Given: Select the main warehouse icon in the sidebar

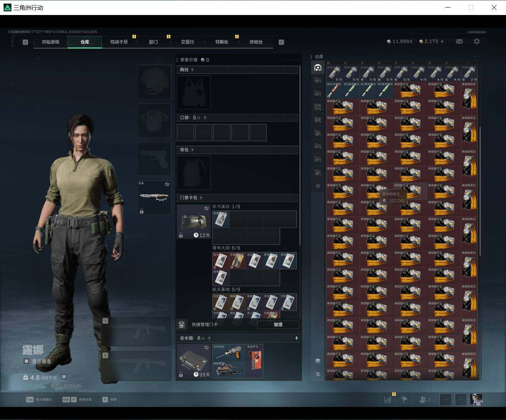Looking at the screenshot, I should [x=318, y=68].
